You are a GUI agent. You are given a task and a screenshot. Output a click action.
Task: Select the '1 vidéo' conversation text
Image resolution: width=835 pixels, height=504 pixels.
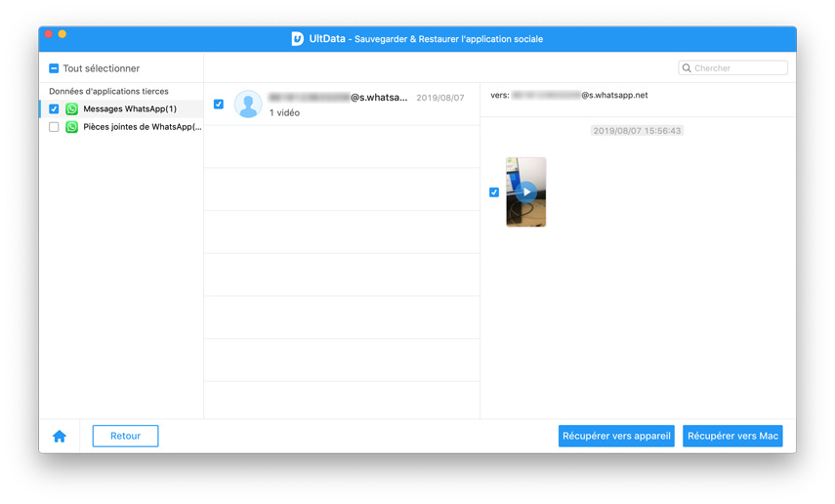pyautogui.click(x=284, y=113)
